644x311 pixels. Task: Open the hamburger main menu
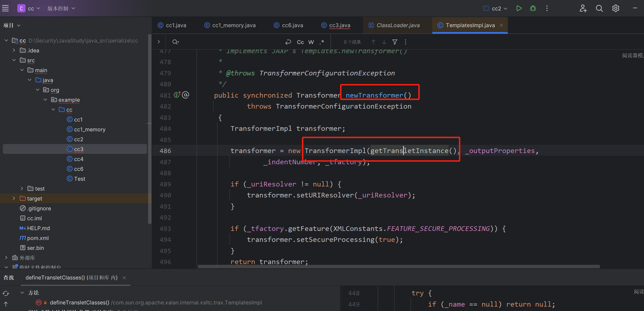click(5, 9)
